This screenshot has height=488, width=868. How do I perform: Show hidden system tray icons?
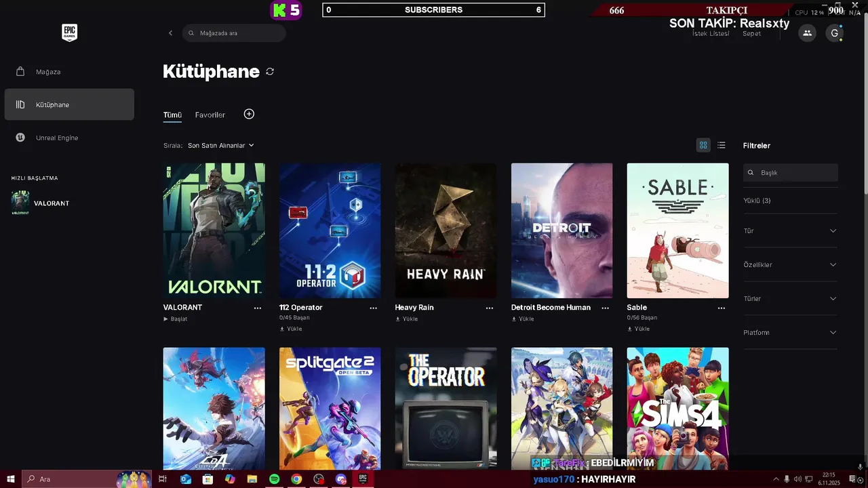click(x=776, y=479)
